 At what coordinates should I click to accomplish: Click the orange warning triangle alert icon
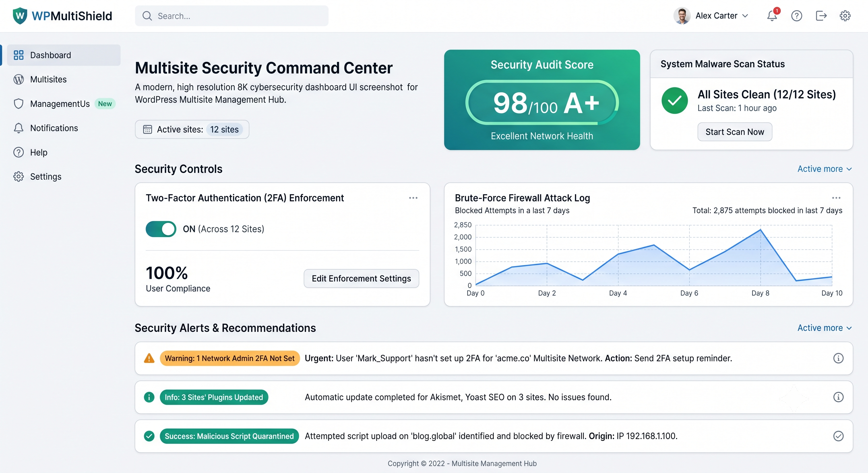(149, 358)
